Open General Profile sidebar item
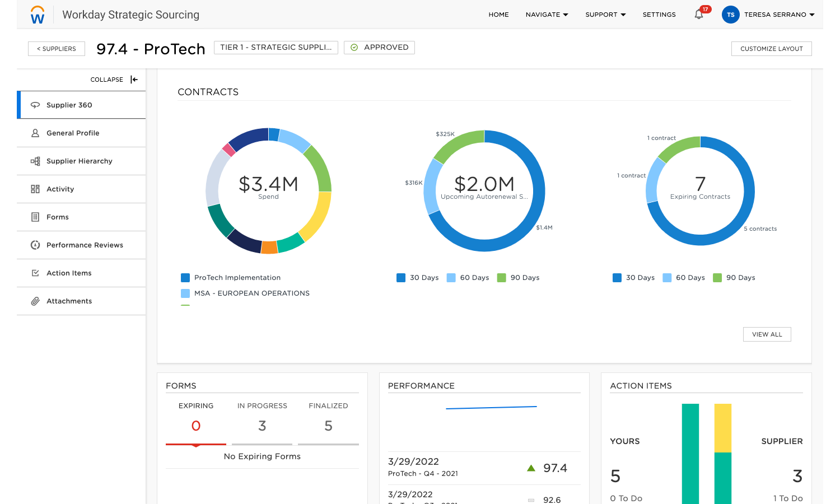This screenshot has width=840, height=504. pos(82,133)
